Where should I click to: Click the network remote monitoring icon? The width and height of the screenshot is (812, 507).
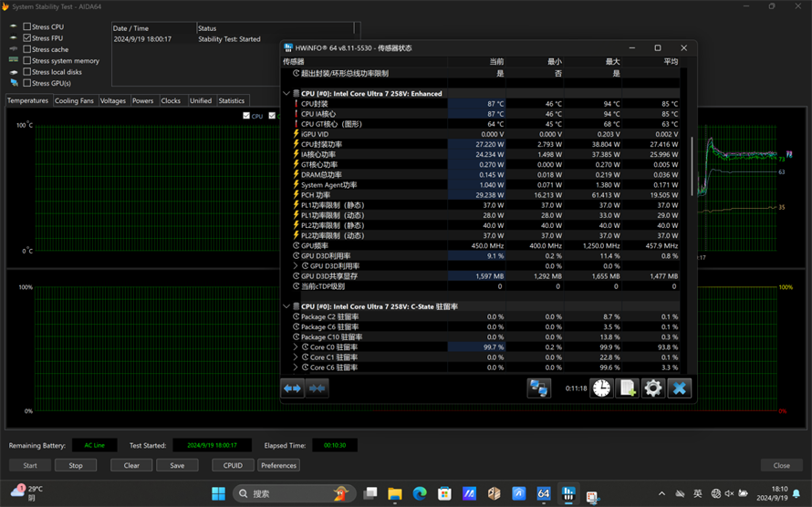[x=539, y=388]
